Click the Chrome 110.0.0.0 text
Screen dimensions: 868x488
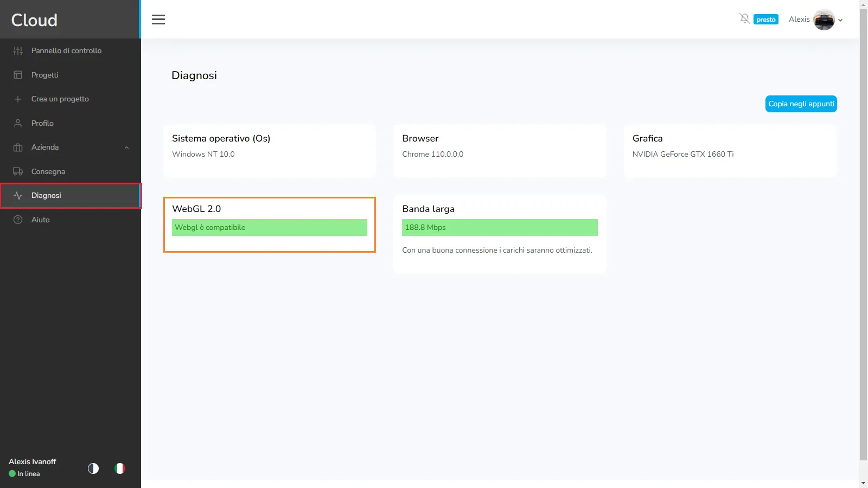pos(433,154)
